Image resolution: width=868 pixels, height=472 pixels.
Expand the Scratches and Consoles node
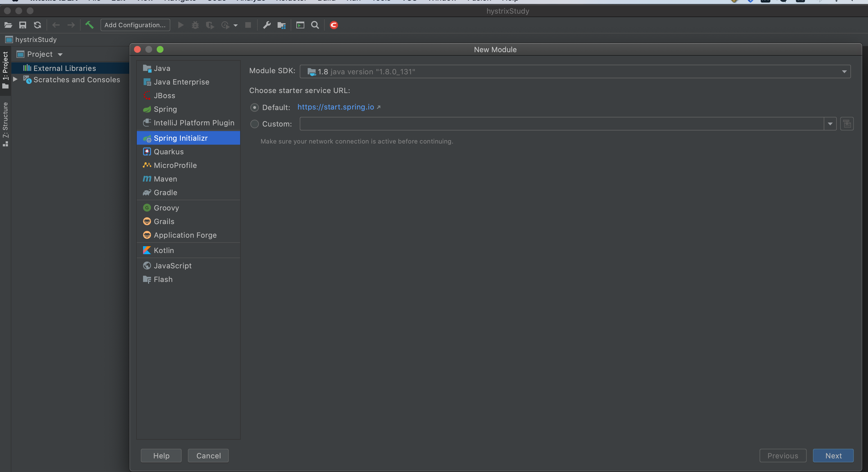[x=15, y=79]
